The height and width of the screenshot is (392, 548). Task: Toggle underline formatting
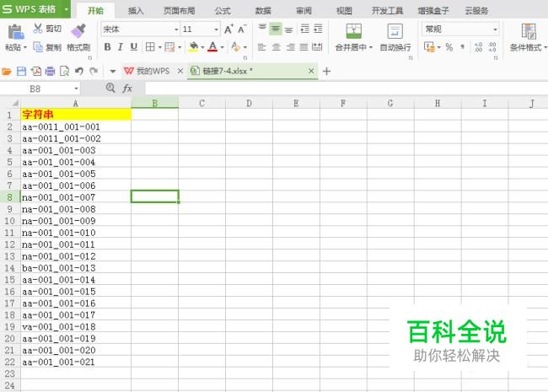tap(133, 47)
